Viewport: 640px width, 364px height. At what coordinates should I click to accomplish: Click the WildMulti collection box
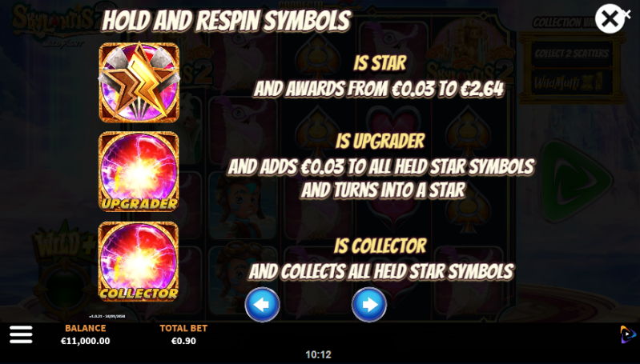[571, 82]
